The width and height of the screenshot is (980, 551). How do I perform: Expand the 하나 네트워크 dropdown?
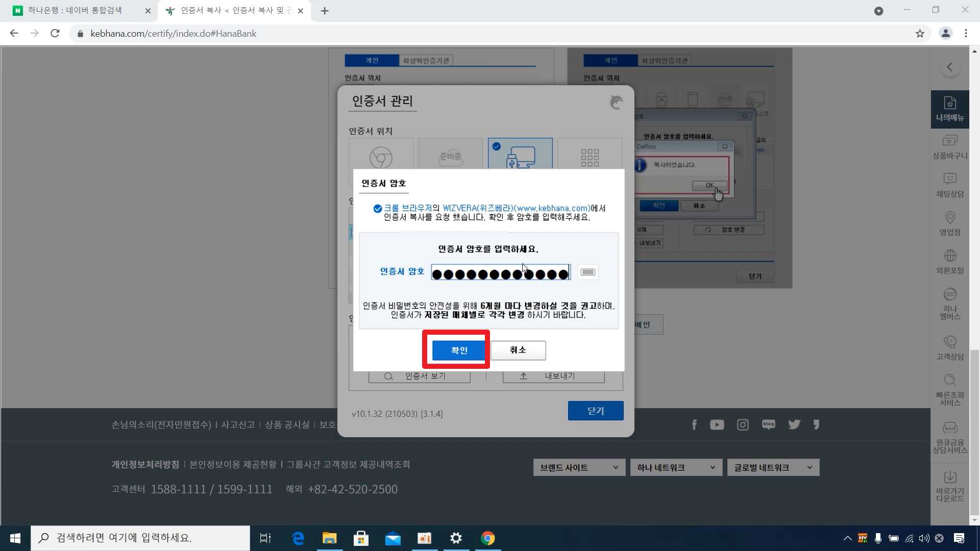click(676, 467)
